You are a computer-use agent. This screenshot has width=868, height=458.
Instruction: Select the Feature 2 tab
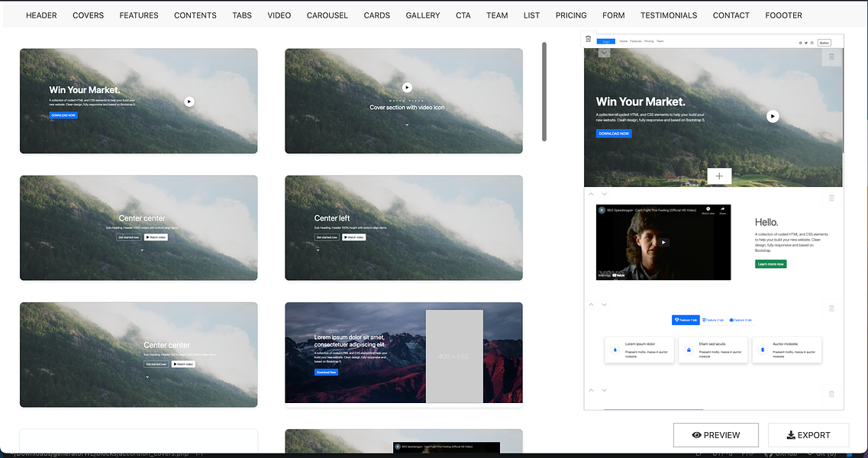coord(713,320)
